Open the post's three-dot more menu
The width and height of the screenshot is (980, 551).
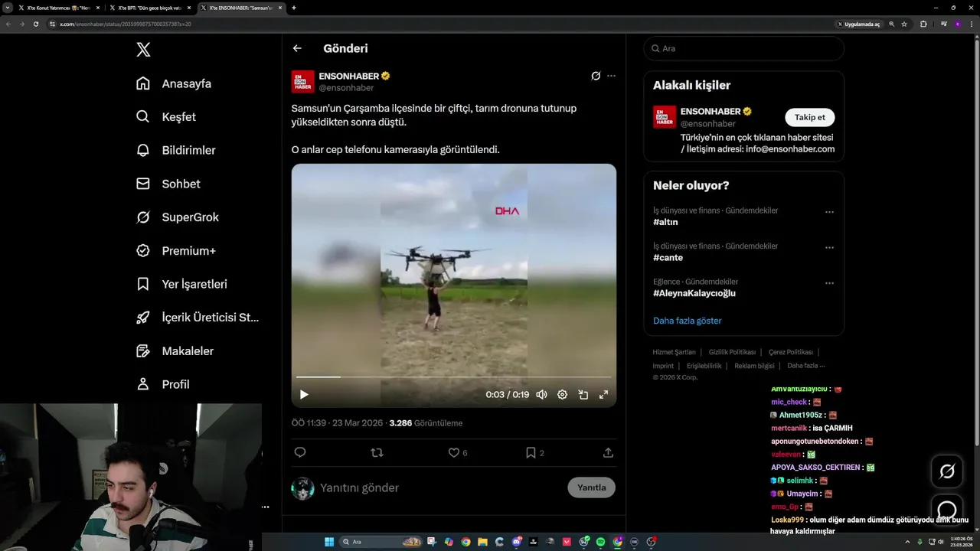611,76
